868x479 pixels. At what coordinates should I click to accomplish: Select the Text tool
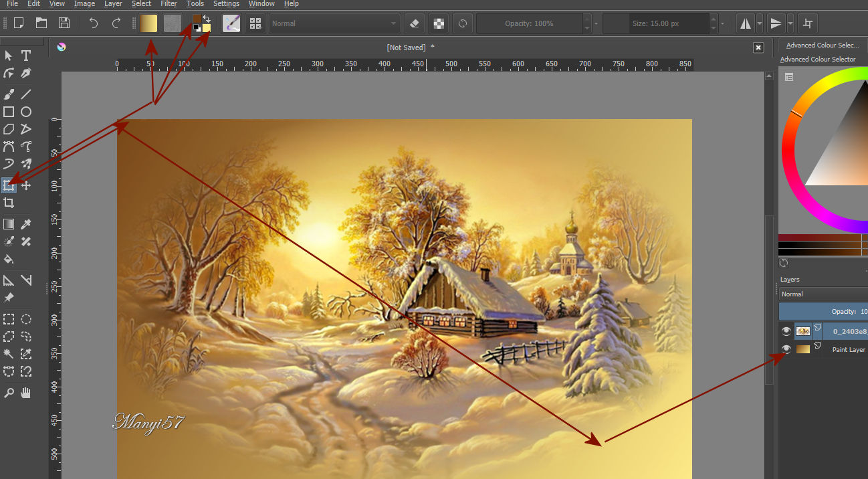click(x=26, y=55)
